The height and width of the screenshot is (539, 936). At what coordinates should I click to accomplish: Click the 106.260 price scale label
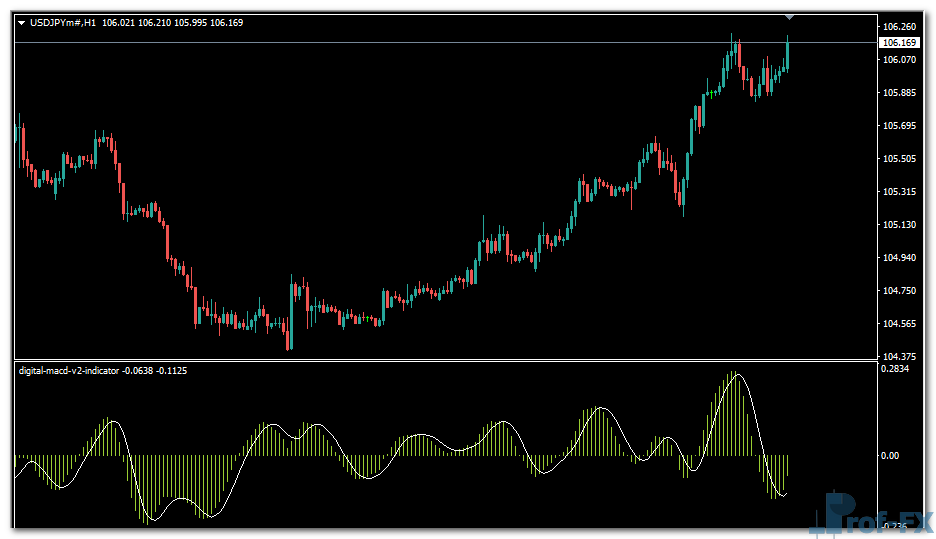pyautogui.click(x=898, y=27)
